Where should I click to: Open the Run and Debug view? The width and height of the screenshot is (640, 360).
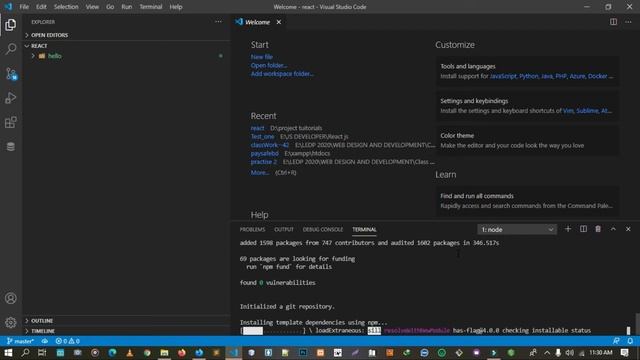tap(11, 98)
